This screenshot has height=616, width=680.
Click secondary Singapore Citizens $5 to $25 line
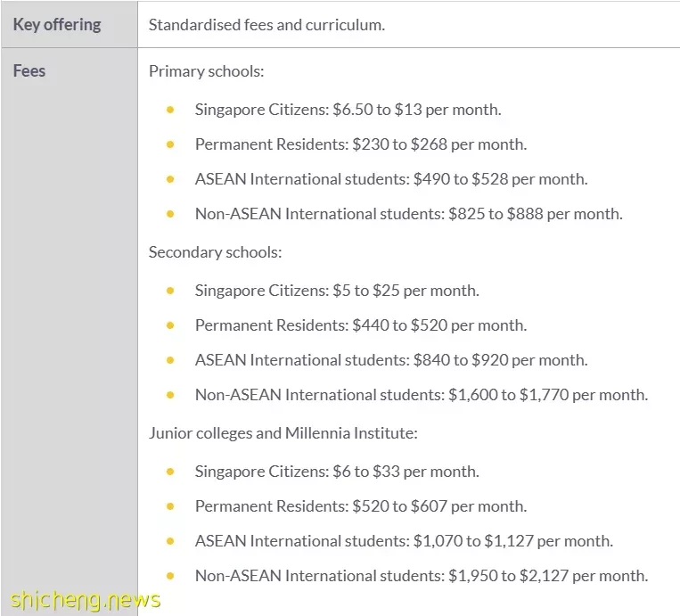(337, 291)
